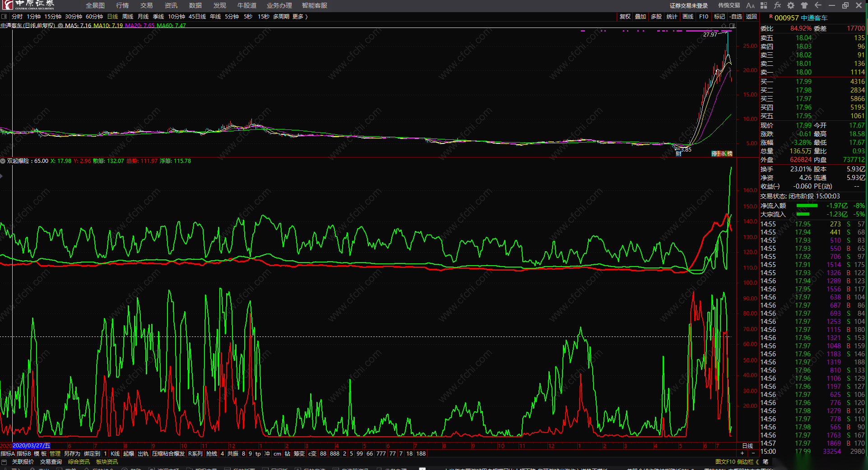Click the 大宗流入 green flow bar

pos(803,214)
